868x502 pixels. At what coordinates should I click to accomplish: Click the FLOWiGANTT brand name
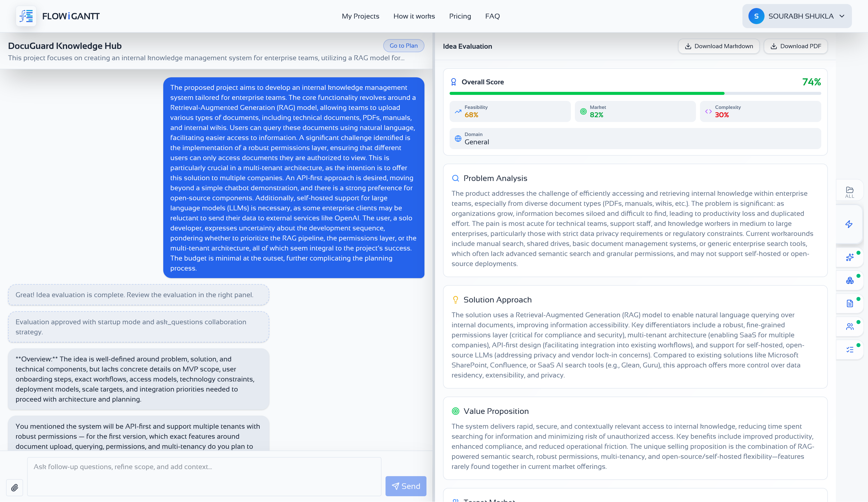71,16
